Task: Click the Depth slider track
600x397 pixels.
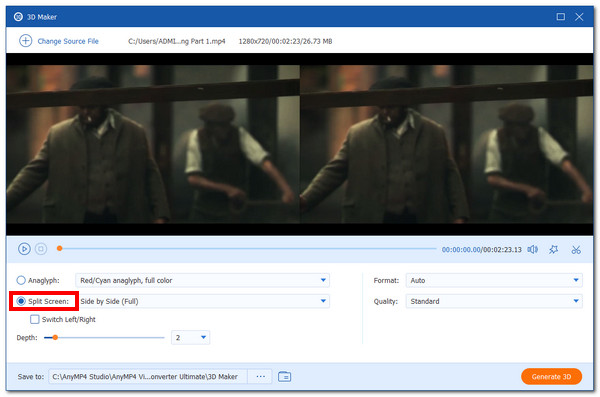Action: coord(104,338)
